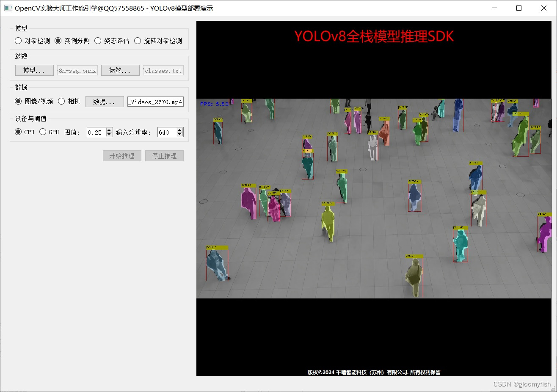The height and width of the screenshot is (392, 557).
Task: Click the 模型 group label
Action: tap(21, 28)
